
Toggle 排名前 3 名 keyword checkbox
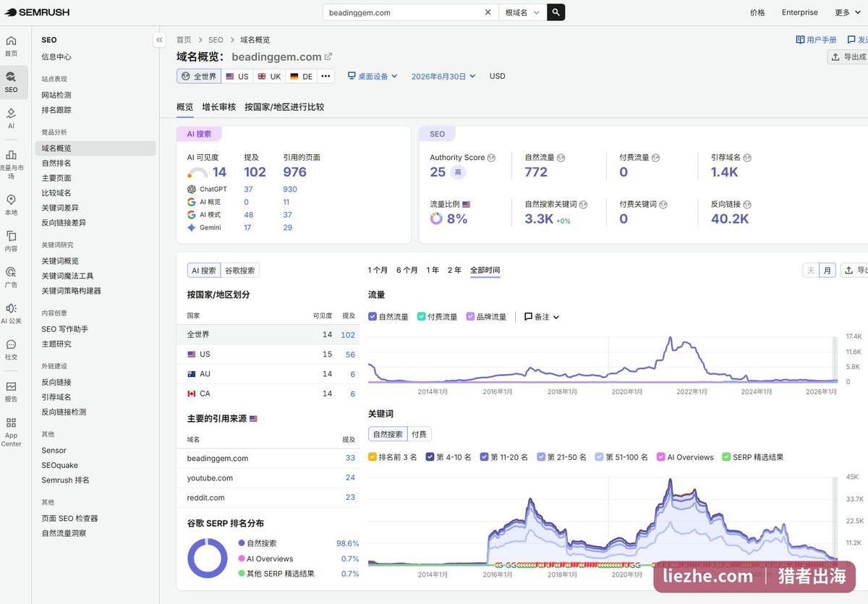click(x=373, y=457)
